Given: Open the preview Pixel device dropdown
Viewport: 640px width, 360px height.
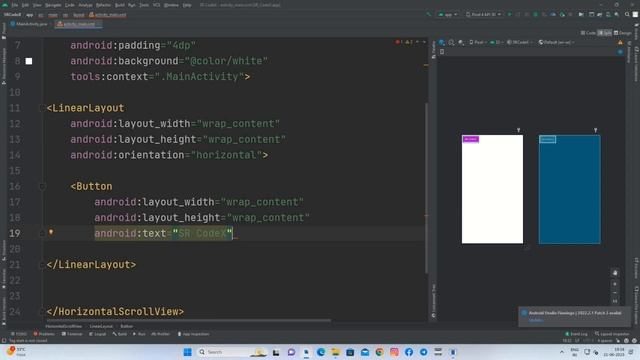Looking at the screenshot, I should coord(478,42).
